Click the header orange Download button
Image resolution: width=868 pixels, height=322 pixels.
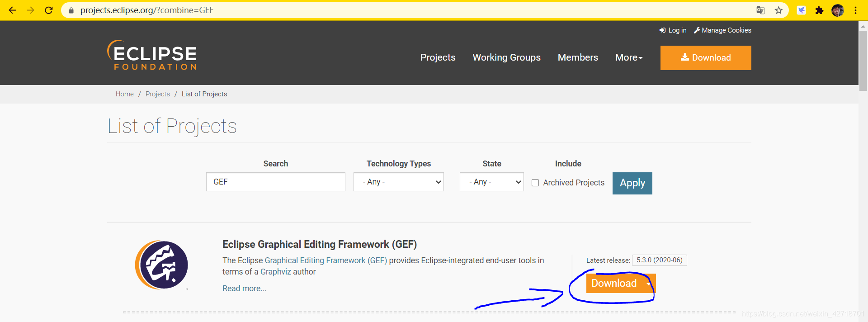pyautogui.click(x=706, y=58)
